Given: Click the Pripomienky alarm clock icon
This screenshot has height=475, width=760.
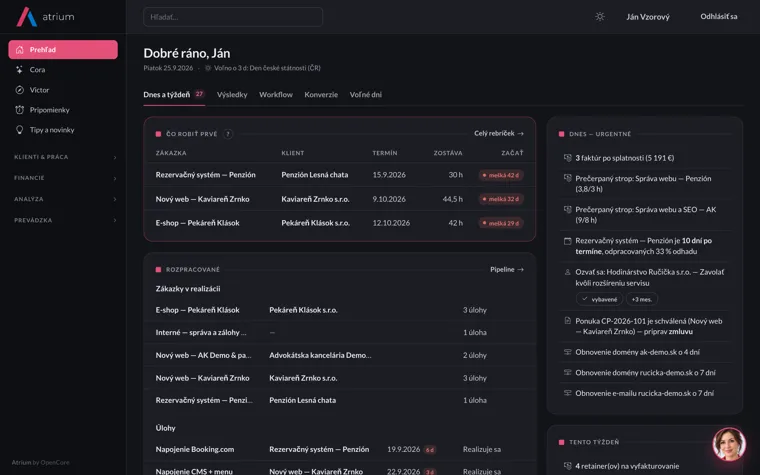Looking at the screenshot, I should 19,110.
